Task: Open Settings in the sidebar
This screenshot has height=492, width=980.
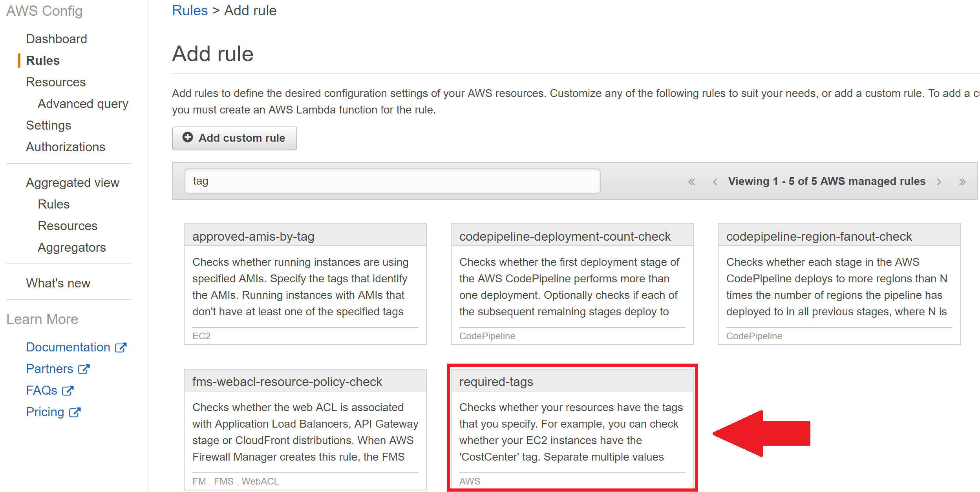Action: tap(48, 125)
